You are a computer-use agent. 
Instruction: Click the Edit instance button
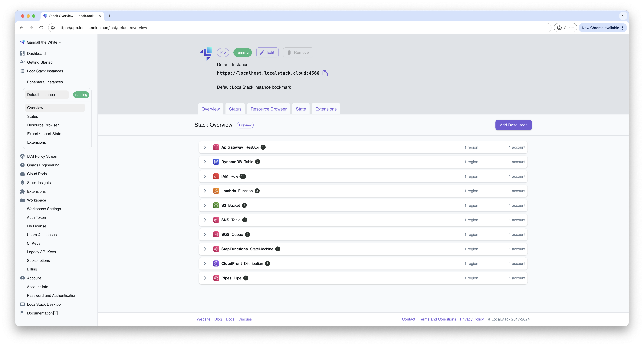pos(267,52)
